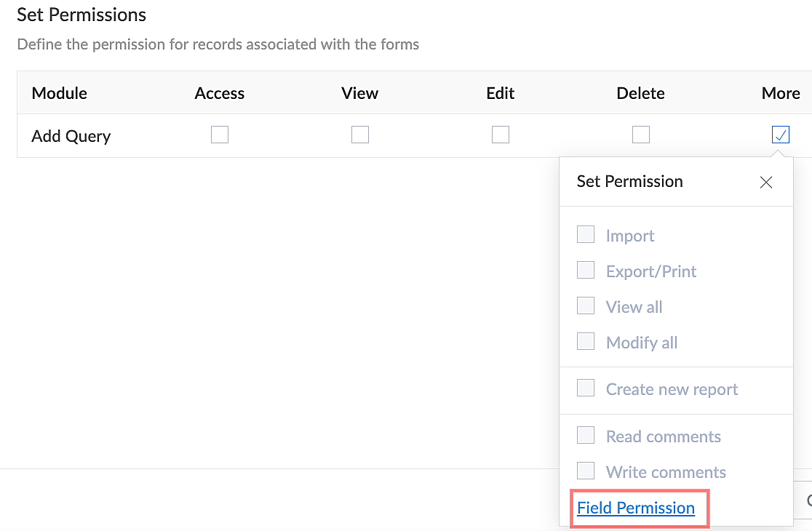Click the Module column header
Image resolution: width=812 pixels, height=531 pixels.
(60, 93)
